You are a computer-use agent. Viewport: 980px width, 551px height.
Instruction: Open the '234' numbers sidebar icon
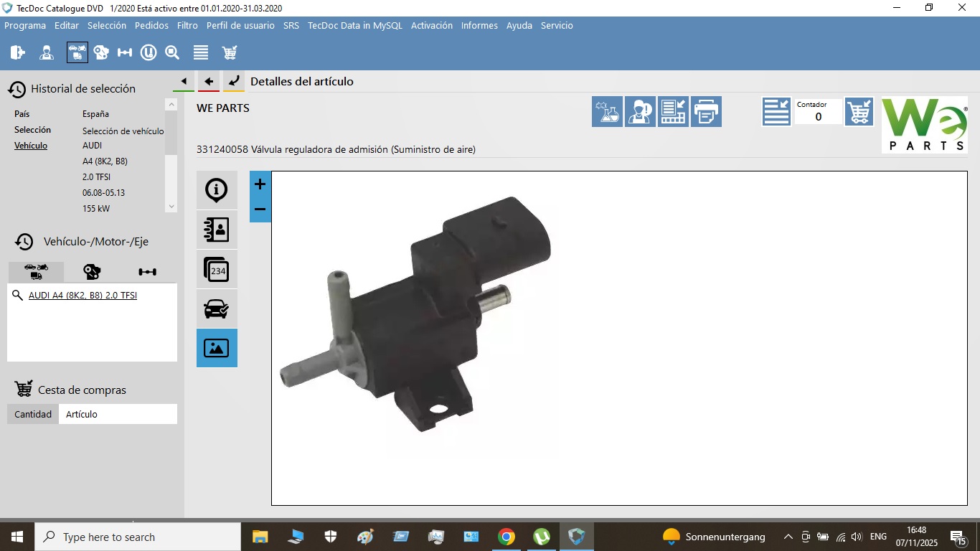pyautogui.click(x=216, y=270)
